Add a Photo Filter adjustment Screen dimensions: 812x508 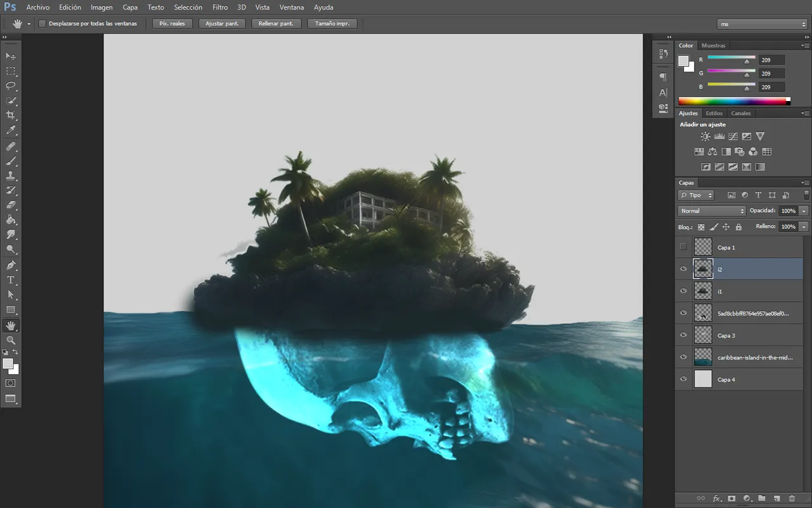[x=740, y=152]
